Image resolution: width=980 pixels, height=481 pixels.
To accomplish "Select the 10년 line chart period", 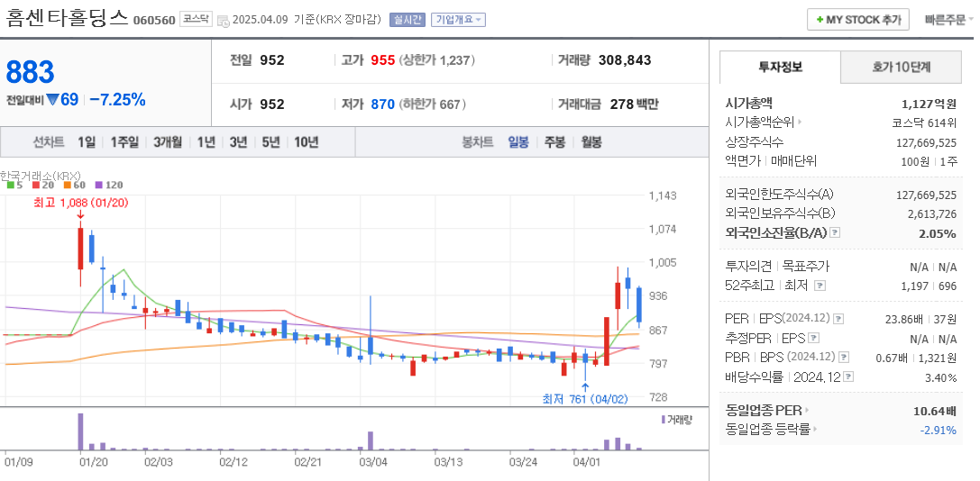I will (x=306, y=142).
